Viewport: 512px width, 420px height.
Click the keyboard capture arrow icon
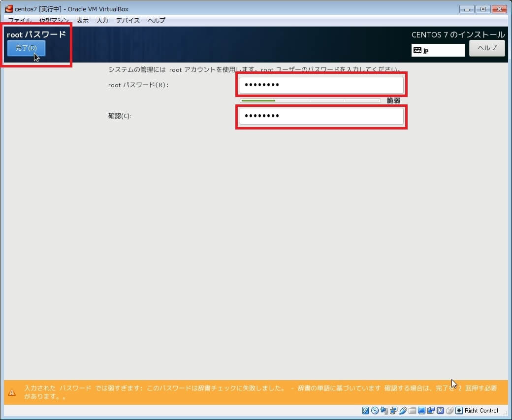coord(459,411)
